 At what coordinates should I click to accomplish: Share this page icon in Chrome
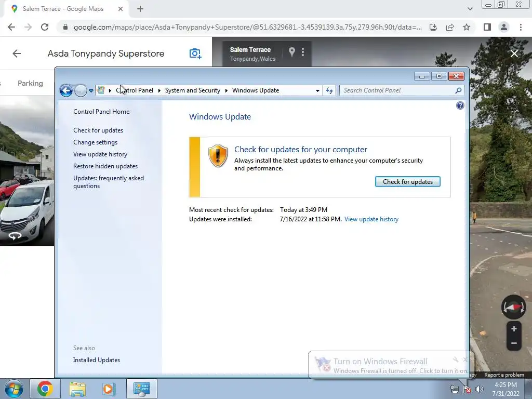click(x=450, y=27)
